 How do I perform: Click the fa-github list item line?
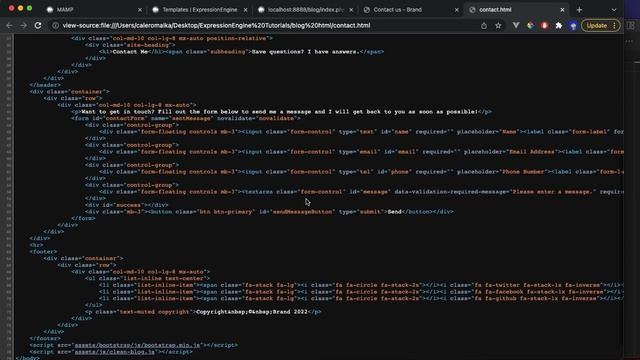pyautogui.click(x=361, y=298)
